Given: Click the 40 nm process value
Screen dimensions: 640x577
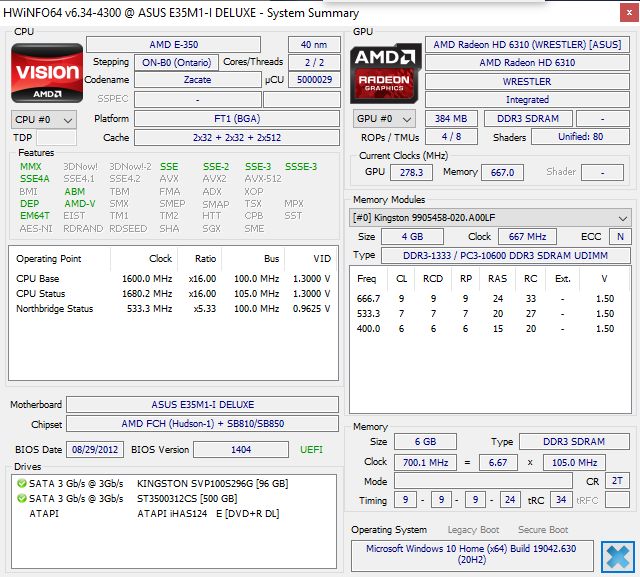Looking at the screenshot, I should (x=314, y=44).
